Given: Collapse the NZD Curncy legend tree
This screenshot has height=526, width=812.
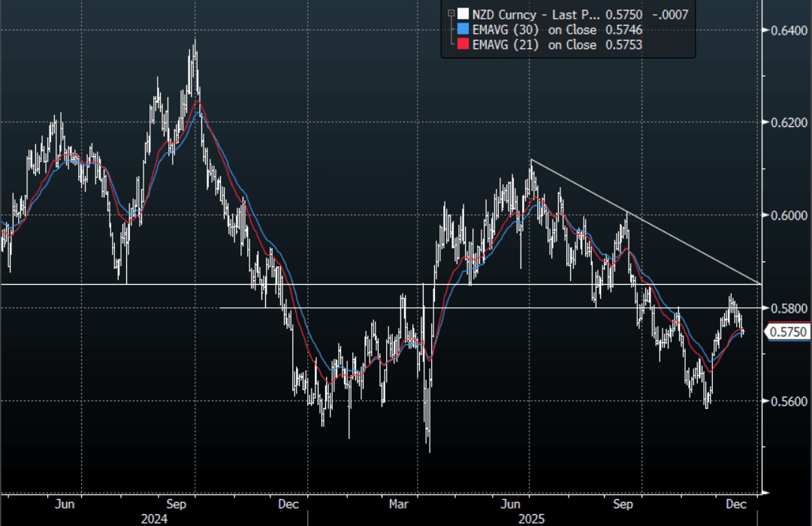Looking at the screenshot, I should click(451, 14).
